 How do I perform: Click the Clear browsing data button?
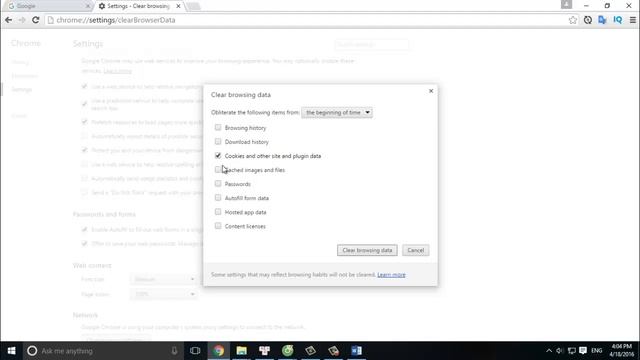(x=367, y=250)
